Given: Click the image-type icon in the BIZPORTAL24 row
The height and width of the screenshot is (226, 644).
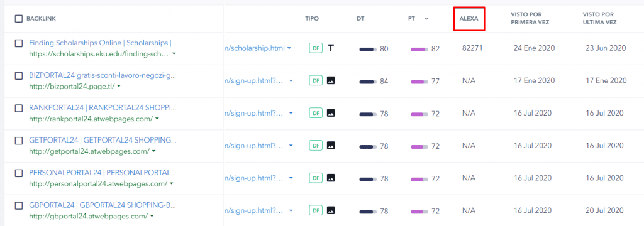Looking at the screenshot, I should click(x=331, y=80).
